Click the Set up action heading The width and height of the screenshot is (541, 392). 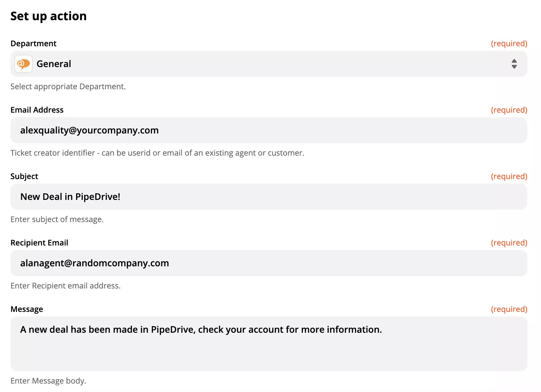(x=49, y=16)
